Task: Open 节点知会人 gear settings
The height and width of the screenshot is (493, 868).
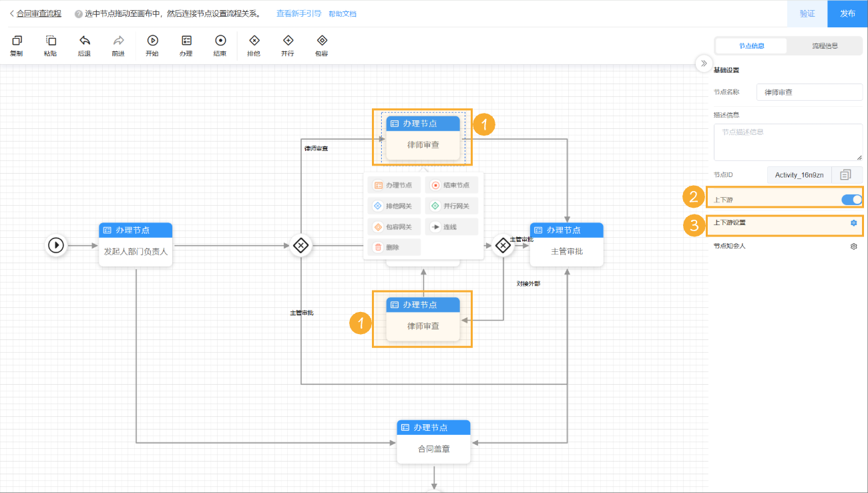Action: [x=853, y=246]
